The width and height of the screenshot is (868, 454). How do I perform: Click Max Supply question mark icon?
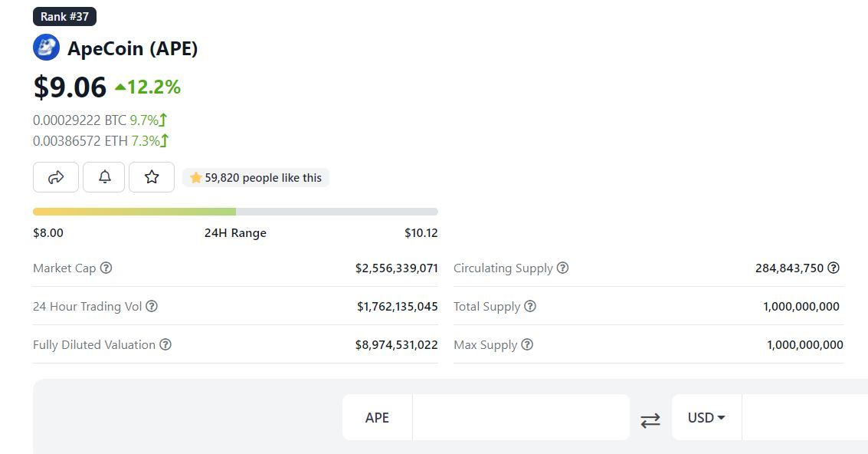tap(527, 344)
